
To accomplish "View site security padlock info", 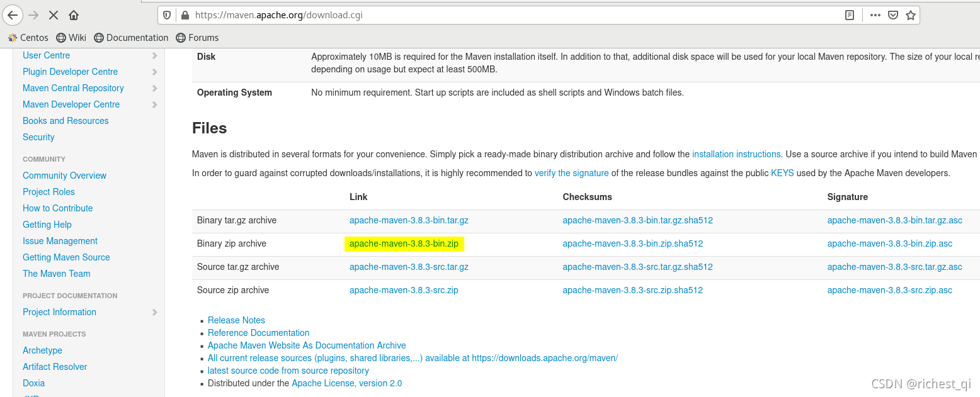I will (185, 14).
